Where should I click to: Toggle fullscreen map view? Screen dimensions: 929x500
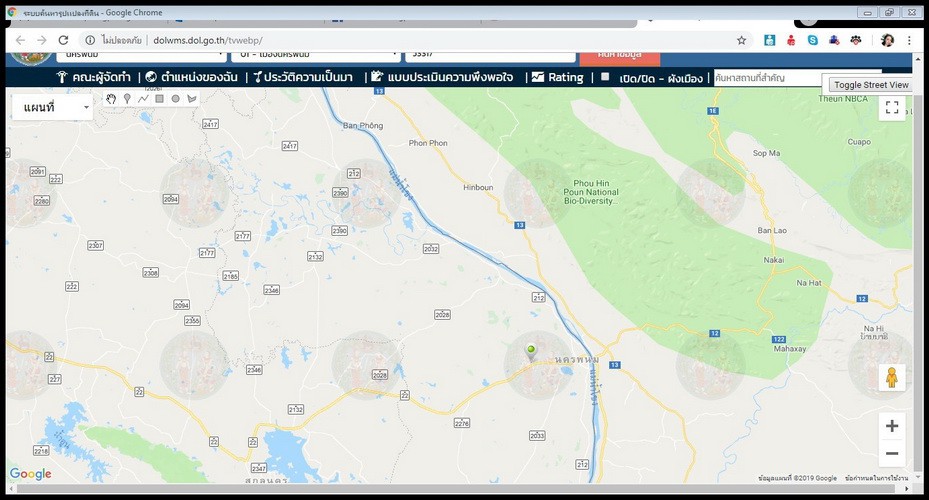[x=892, y=107]
